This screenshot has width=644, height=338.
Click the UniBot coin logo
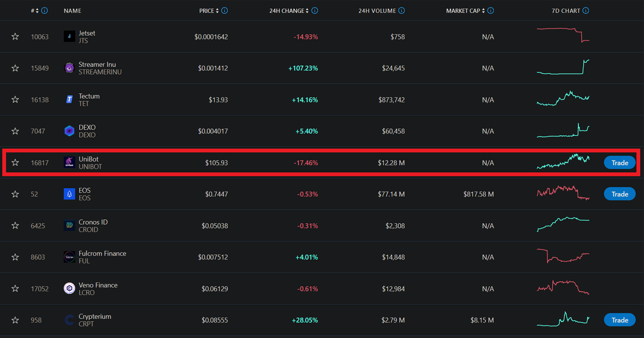tap(69, 163)
